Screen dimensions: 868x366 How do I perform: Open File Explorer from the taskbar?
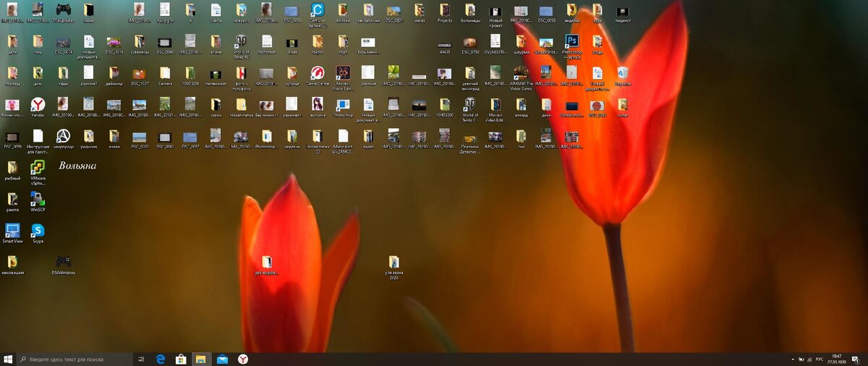coord(201,359)
